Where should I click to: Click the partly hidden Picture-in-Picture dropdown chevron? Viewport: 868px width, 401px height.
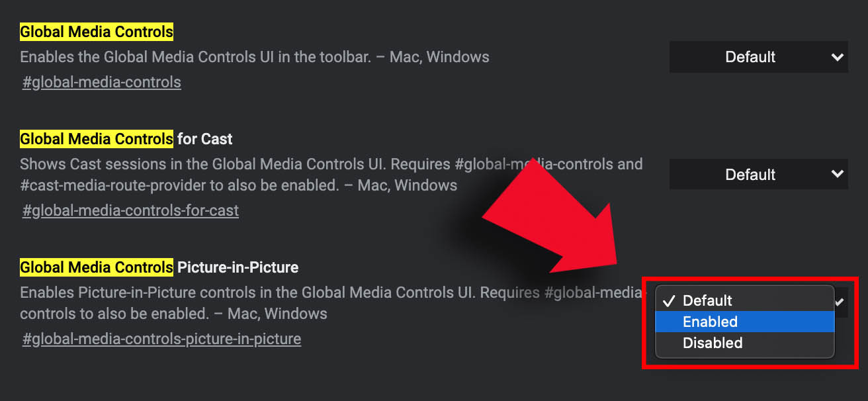click(x=840, y=302)
